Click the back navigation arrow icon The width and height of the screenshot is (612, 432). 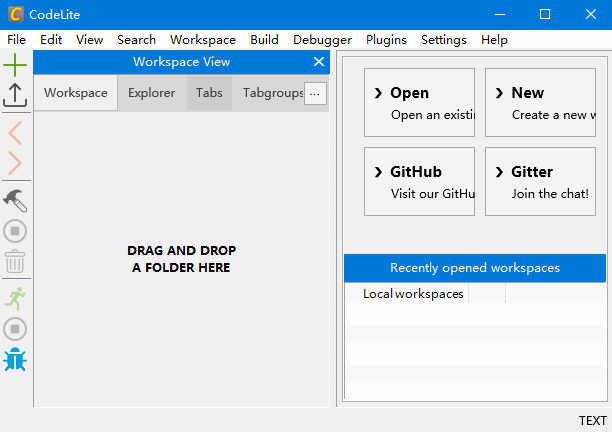(15, 132)
